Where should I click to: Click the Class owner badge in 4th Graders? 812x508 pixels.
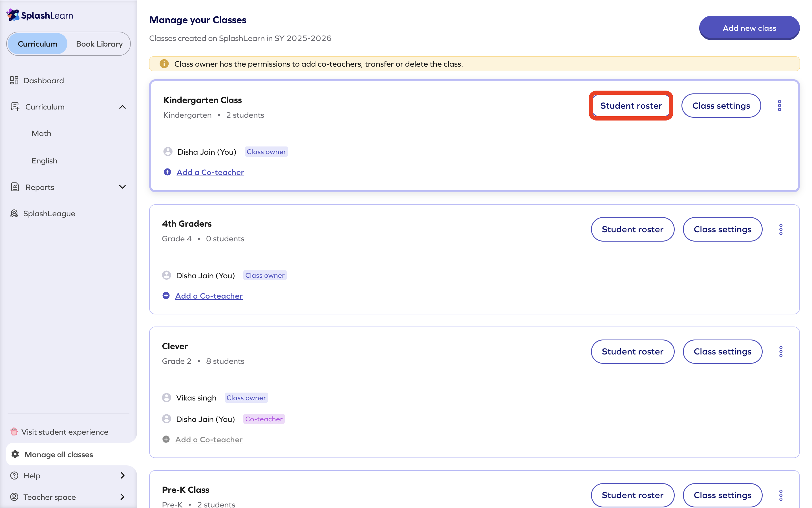point(265,275)
